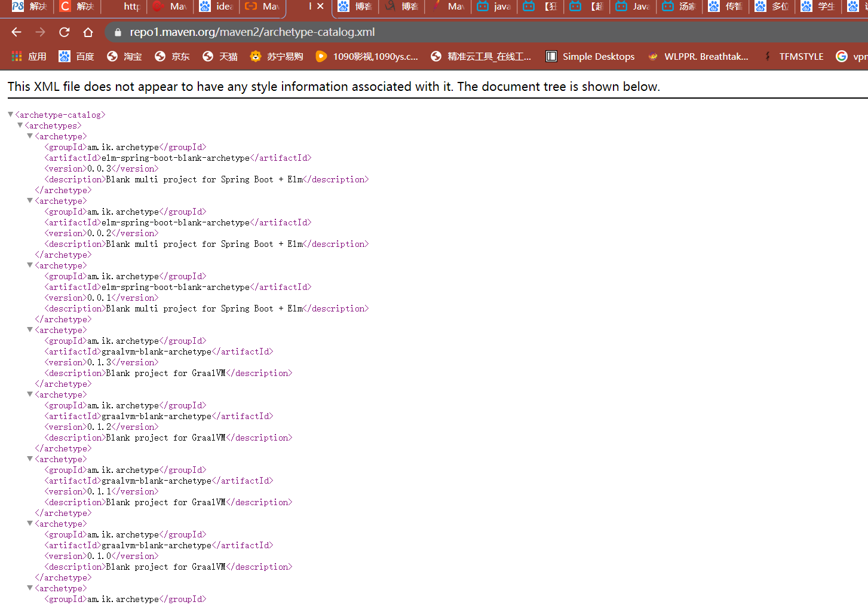The image size is (868, 605).
Task: Open the 天猫 bookmark
Action: click(219, 56)
